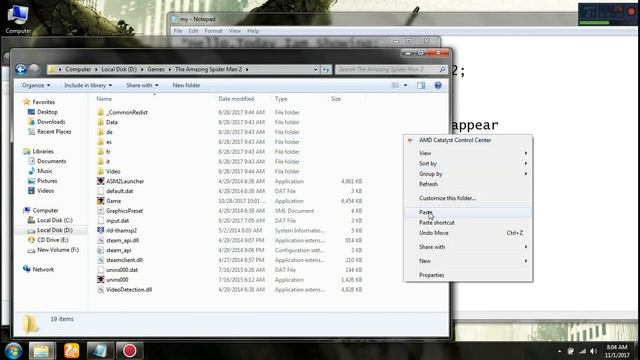Expand the New submenu

click(x=468, y=261)
